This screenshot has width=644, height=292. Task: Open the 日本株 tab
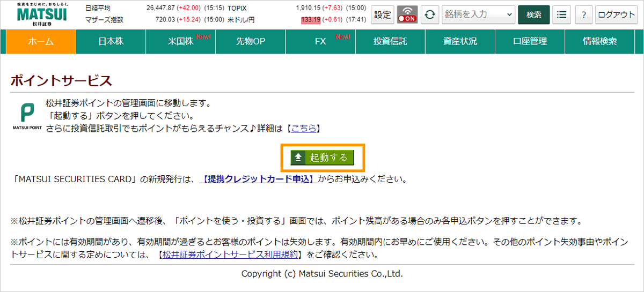pos(111,41)
